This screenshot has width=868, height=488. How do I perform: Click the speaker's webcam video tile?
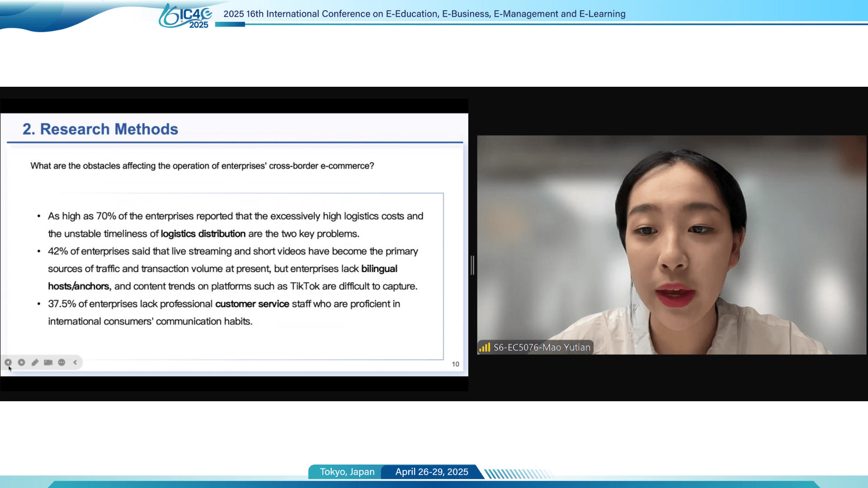671,244
